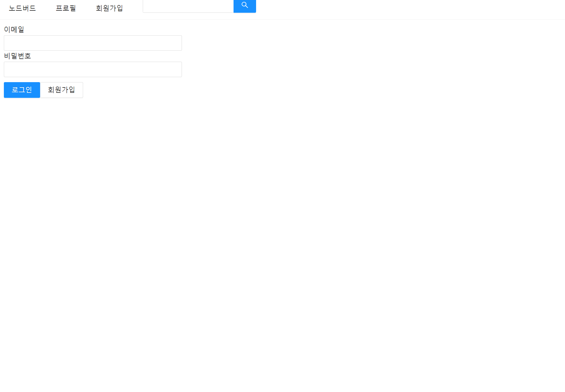Navigate home via the 노드버드 link
Image resolution: width=565 pixels, height=392 pixels.
tap(22, 8)
